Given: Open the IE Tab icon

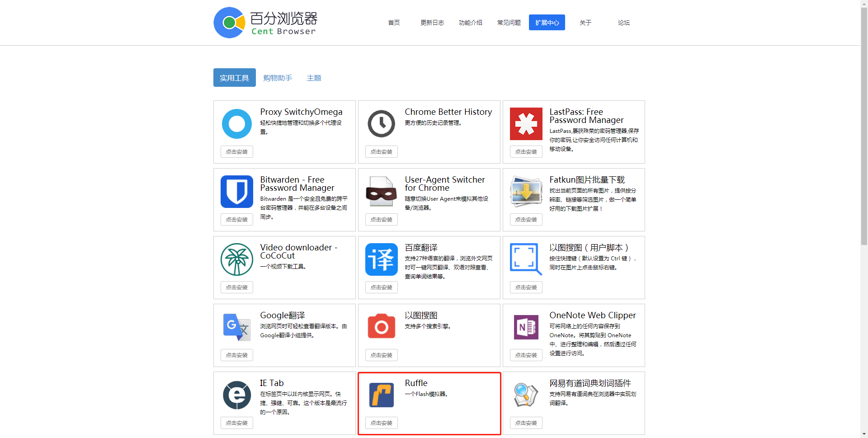Looking at the screenshot, I should 237,395.
